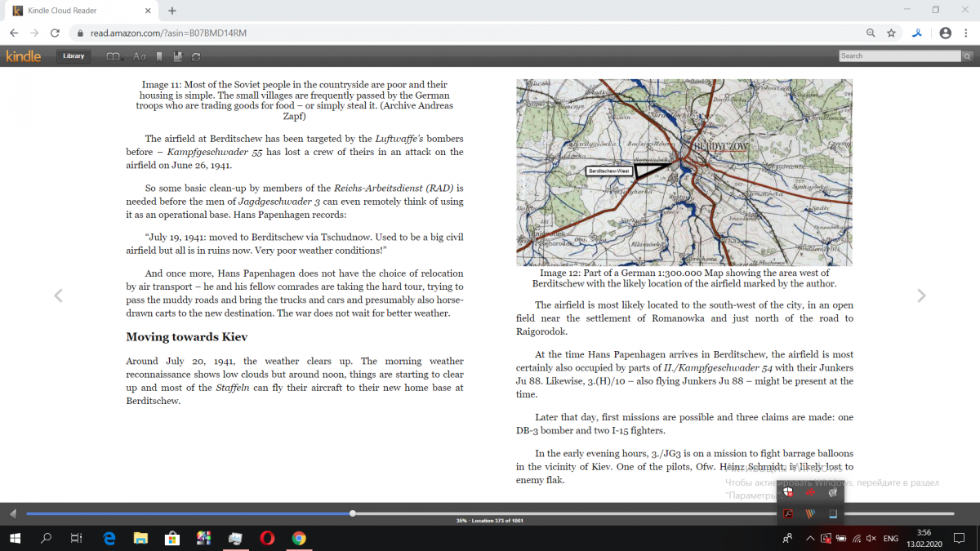Image resolution: width=980 pixels, height=551 pixels.
Task: Click the reading progress slider handle
Action: coord(352,513)
